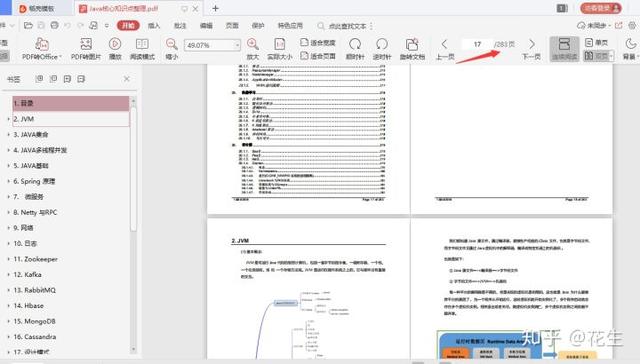640x364 pixels.
Task: Expand the 12. Kafka bookmark
Action: coord(9,275)
